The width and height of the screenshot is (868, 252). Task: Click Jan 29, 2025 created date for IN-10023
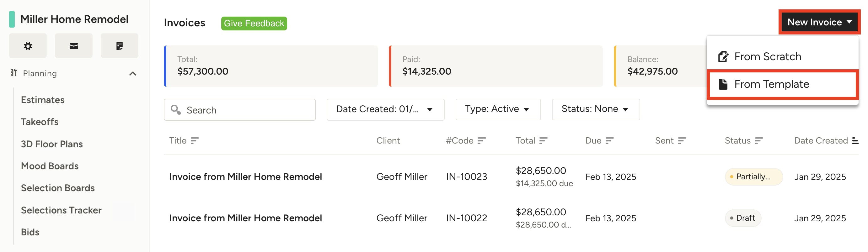pos(820,177)
